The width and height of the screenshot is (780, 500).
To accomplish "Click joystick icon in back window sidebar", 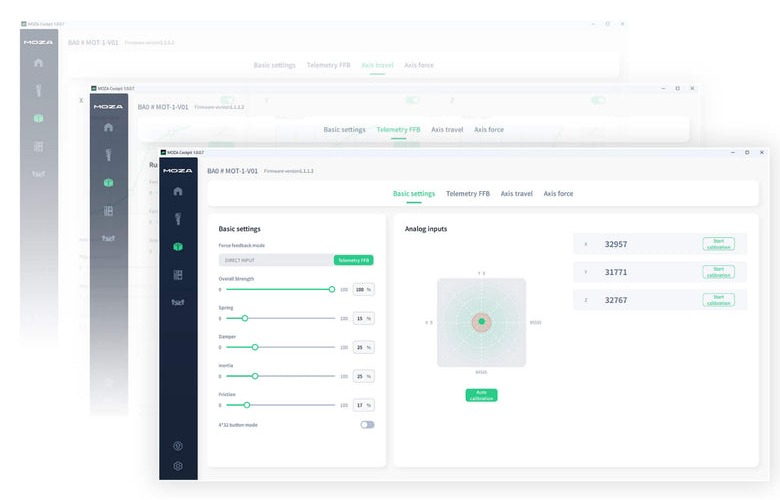I will [38, 91].
